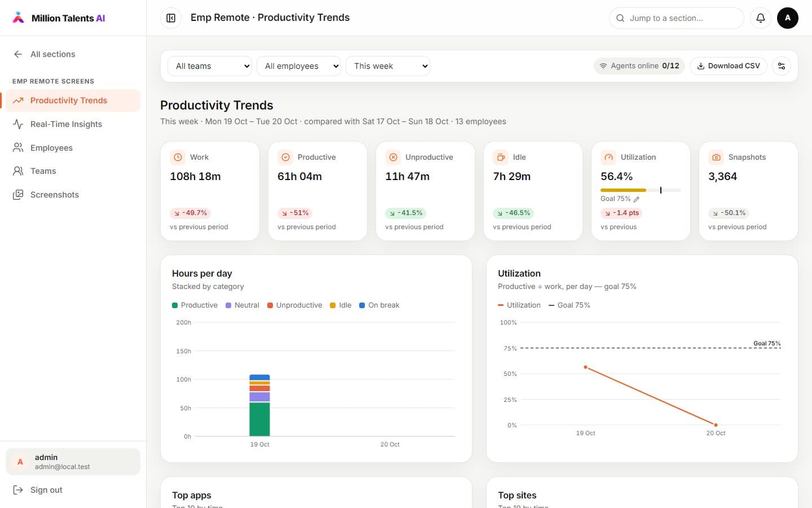Click the Snapshots camera icon on card
This screenshot has width=812, height=508.
coord(716,157)
